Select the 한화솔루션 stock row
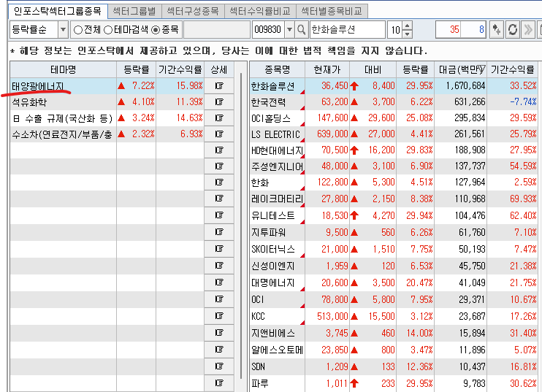Screen dimensions: 542x392 (394, 85)
